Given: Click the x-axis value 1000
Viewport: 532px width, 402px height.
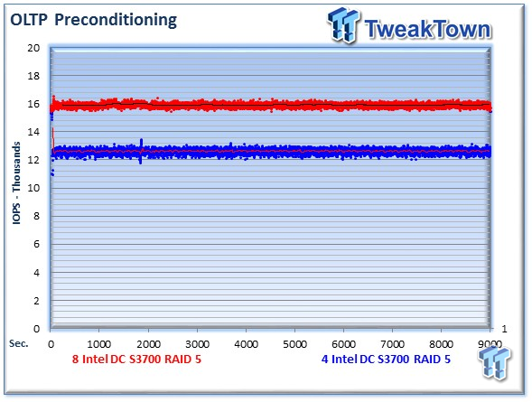Looking at the screenshot, I should tap(99, 344).
